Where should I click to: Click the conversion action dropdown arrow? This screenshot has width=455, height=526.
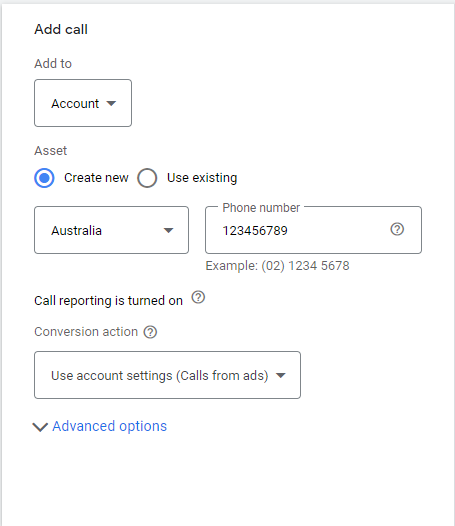[x=281, y=375]
